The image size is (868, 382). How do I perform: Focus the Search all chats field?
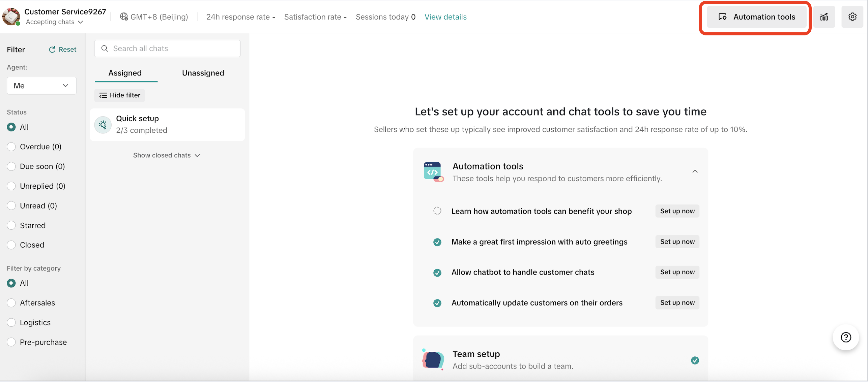167,49
